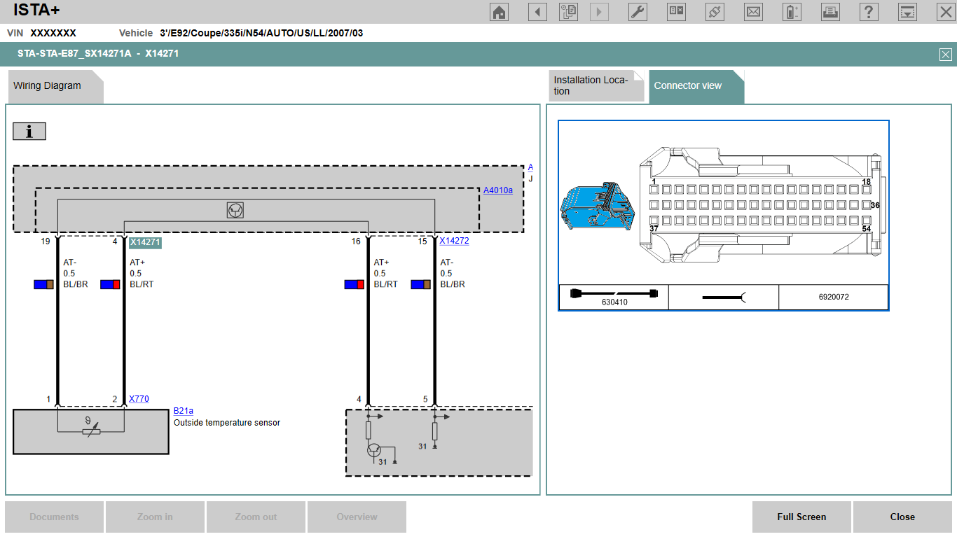Open the wrench settings icon
The width and height of the screenshot is (957, 560).
638,12
